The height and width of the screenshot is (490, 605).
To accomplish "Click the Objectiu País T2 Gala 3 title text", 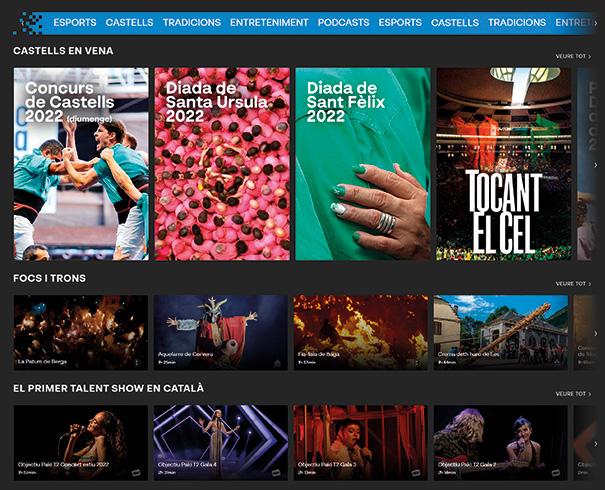I will 327,464.
